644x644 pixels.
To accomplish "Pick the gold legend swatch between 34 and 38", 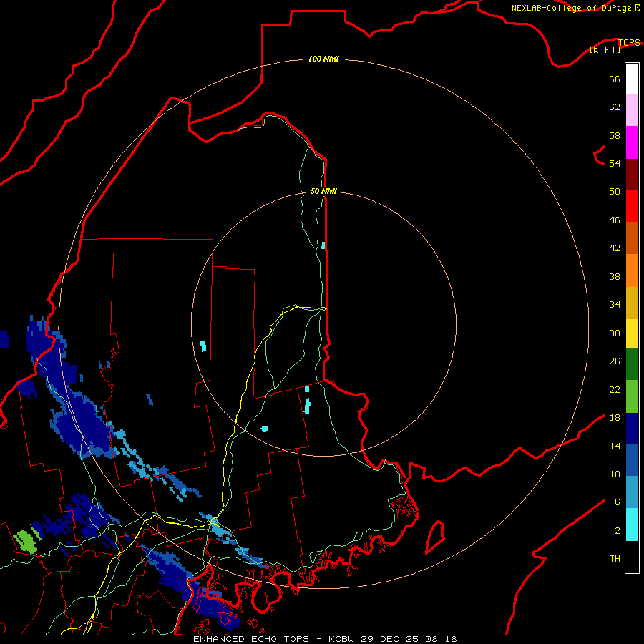I will [x=632, y=303].
